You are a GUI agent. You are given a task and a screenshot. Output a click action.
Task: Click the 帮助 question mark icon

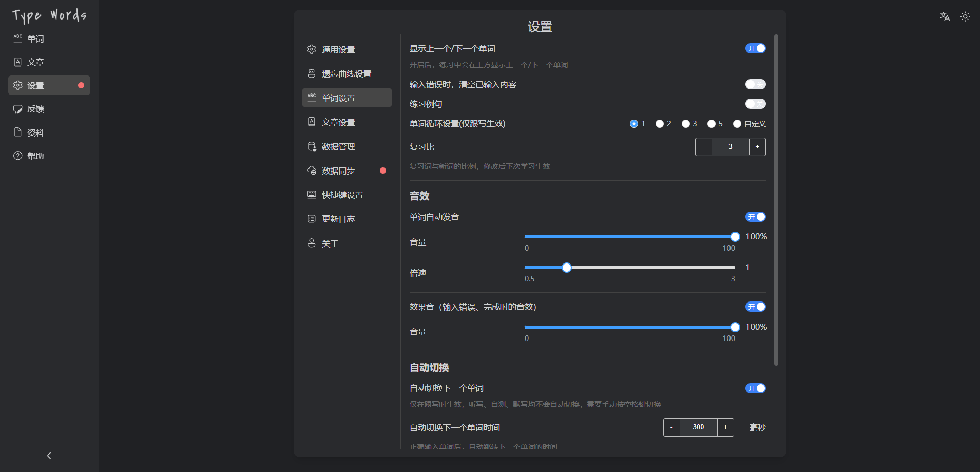[x=18, y=156]
